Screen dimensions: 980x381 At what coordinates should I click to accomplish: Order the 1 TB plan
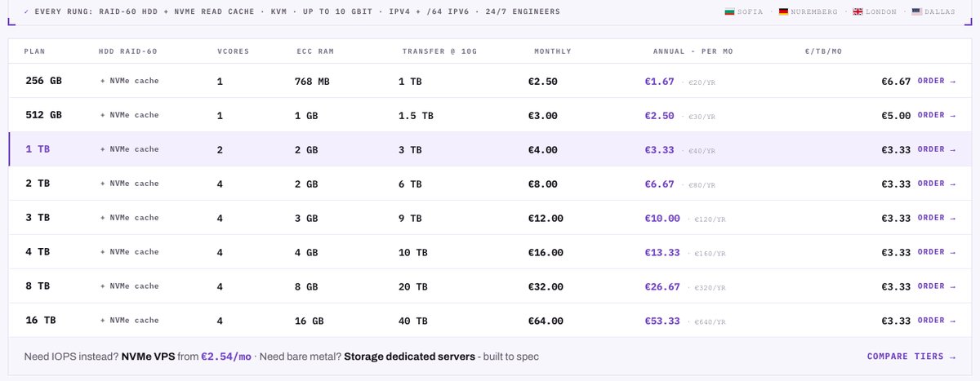click(936, 149)
